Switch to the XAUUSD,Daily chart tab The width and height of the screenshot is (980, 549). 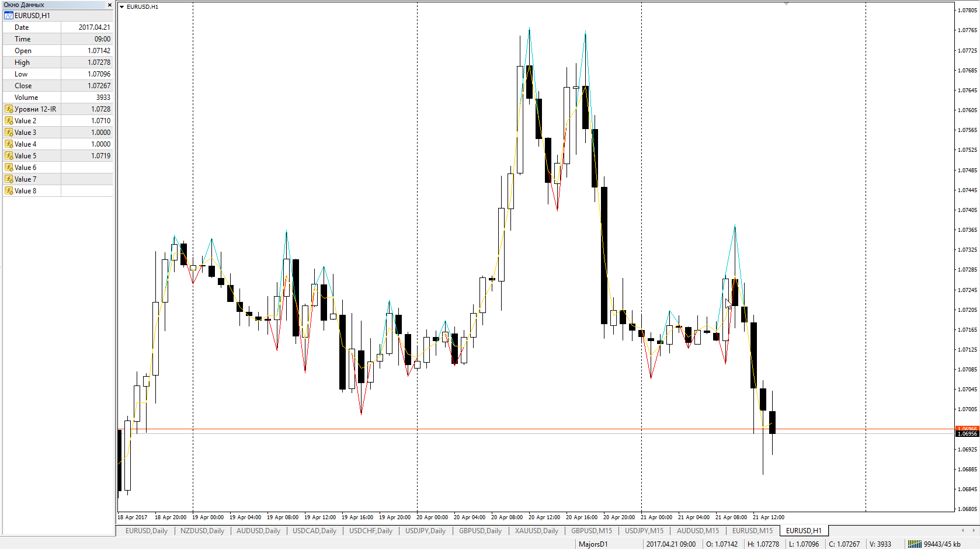[537, 531]
